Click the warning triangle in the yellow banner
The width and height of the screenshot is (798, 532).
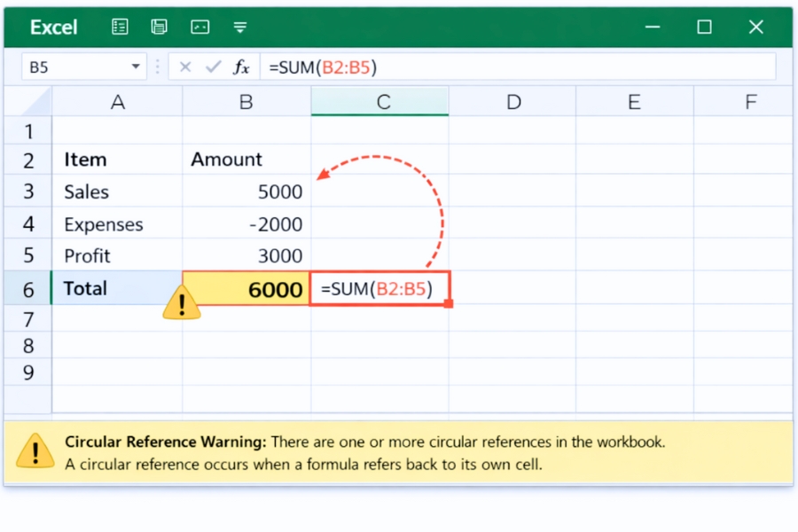(35, 452)
